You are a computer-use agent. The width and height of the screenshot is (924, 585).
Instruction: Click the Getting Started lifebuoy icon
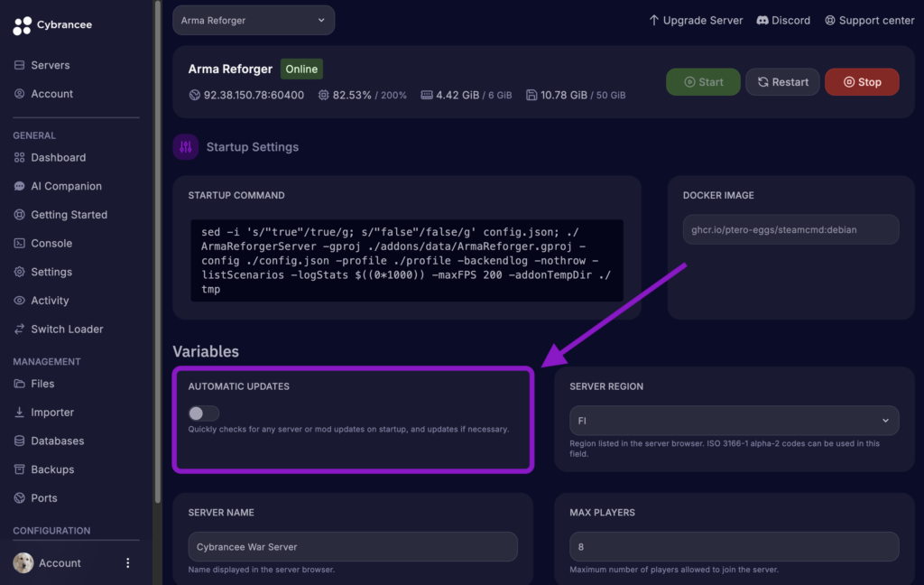(x=20, y=215)
